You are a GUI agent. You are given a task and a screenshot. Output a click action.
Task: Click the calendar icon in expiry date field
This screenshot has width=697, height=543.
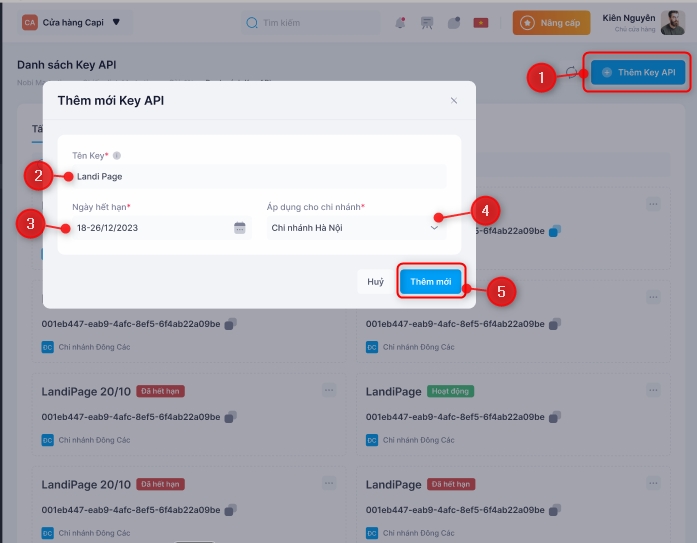pos(240,228)
